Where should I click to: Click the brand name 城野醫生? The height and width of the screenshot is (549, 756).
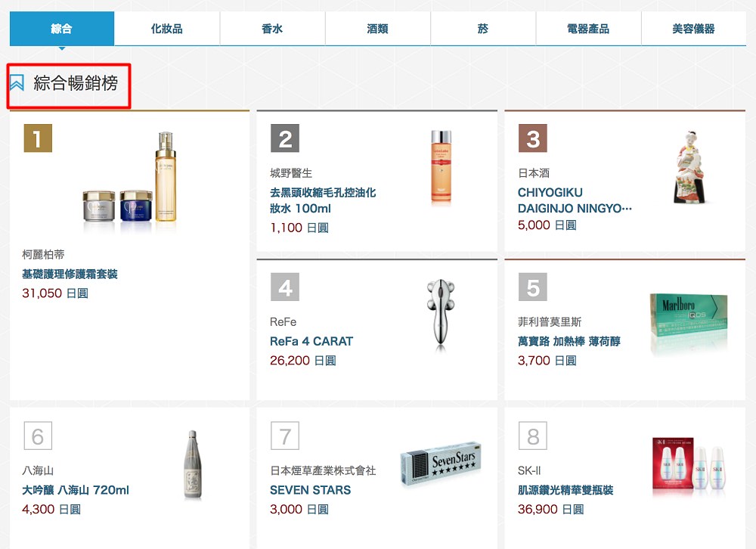pos(291,172)
